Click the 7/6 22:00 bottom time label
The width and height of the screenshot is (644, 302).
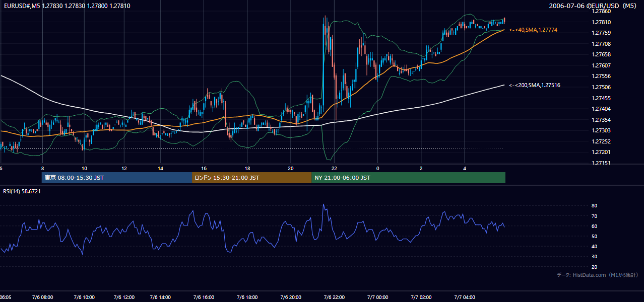334,297
